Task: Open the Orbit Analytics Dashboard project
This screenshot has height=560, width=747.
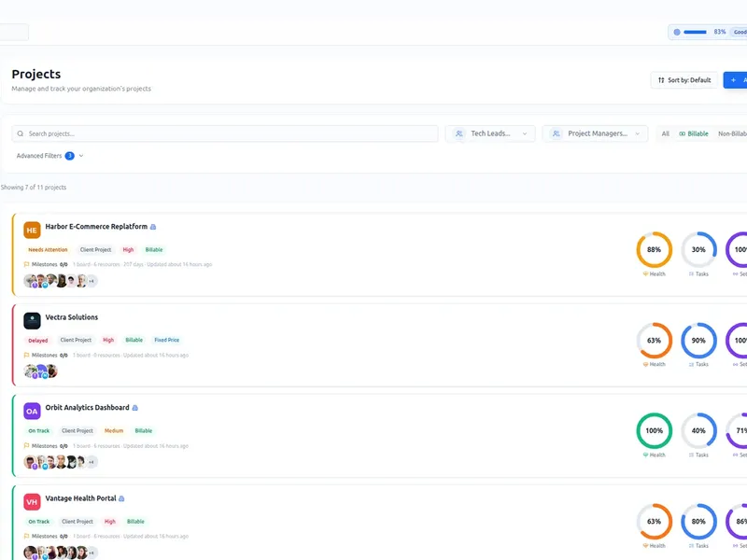Action: (87, 408)
